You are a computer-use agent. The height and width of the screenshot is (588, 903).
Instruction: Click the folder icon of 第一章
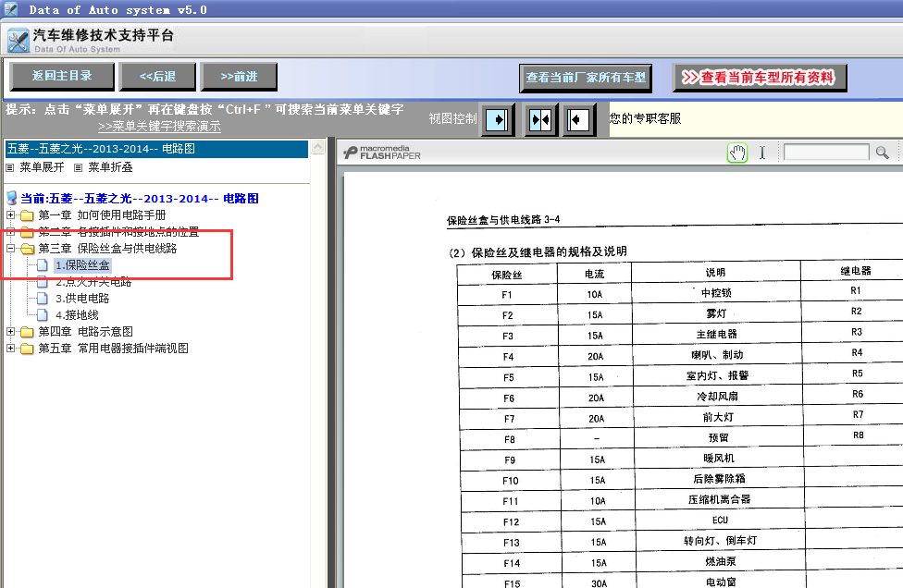27,215
